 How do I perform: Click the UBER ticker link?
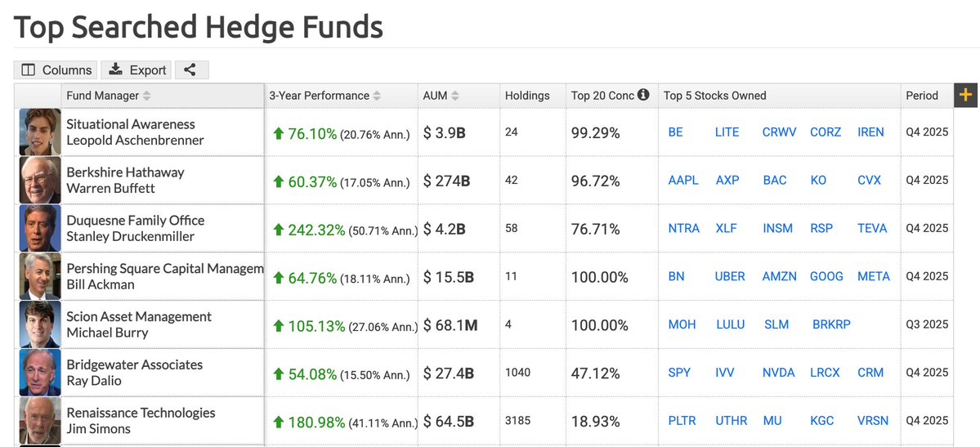coord(730,277)
